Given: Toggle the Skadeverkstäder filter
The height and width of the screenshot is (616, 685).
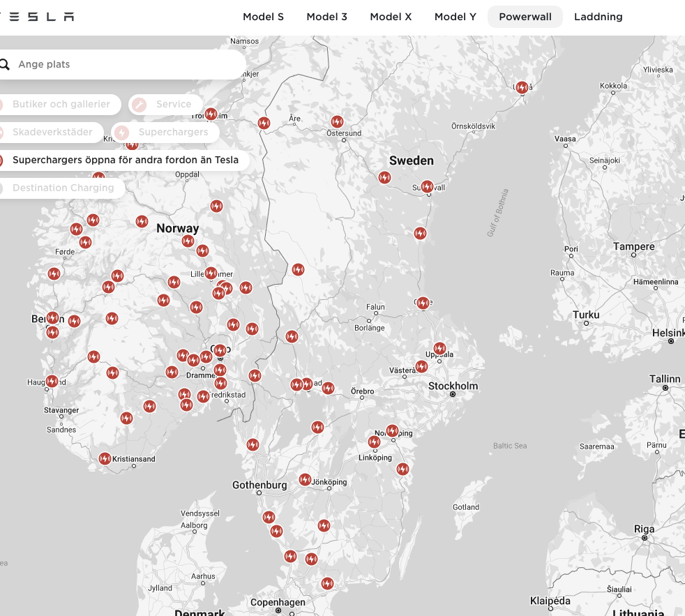Looking at the screenshot, I should point(52,133).
